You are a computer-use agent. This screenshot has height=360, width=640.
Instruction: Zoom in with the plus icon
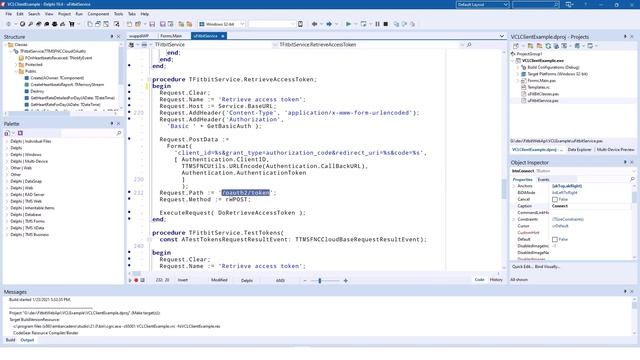(346, 280)
